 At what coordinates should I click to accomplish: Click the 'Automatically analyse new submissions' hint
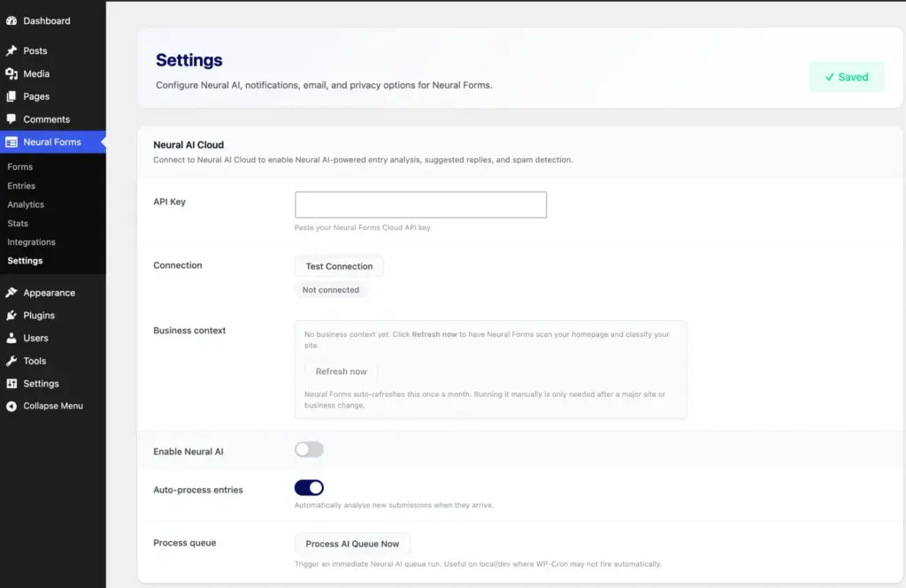[394, 505]
